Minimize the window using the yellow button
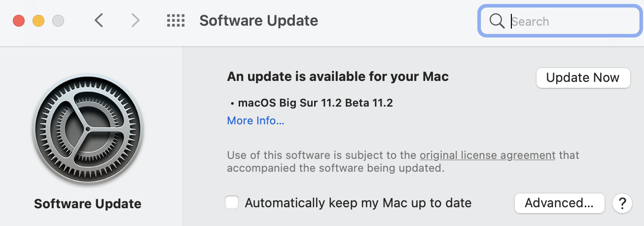644x226 pixels. click(x=38, y=21)
